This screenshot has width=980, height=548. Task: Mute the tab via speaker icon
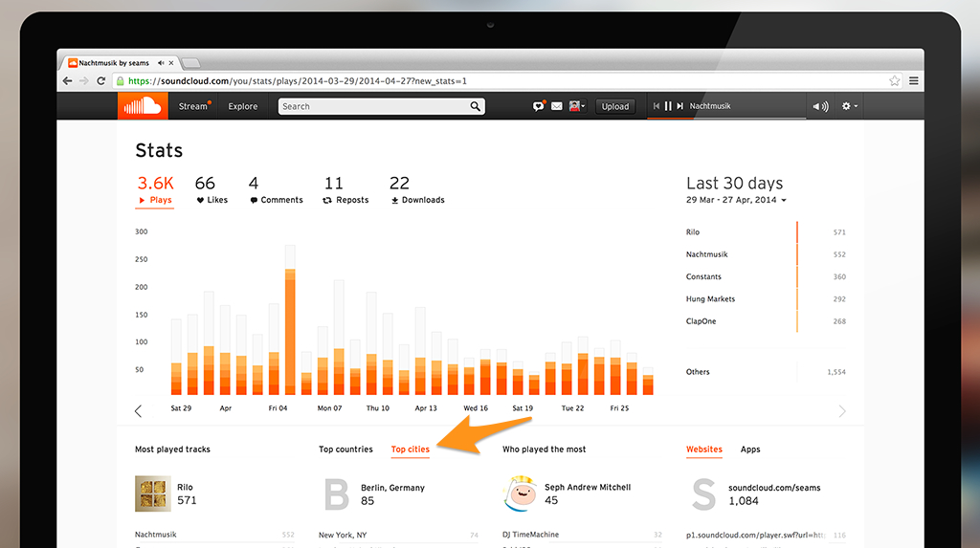[161, 63]
